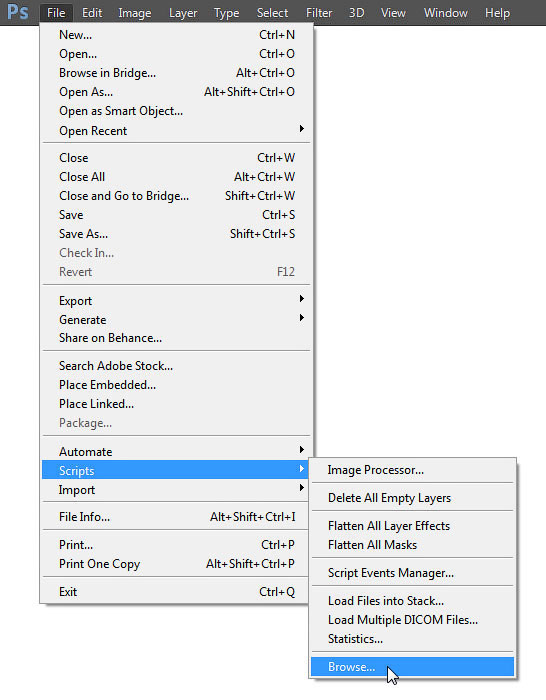The width and height of the screenshot is (546, 700).
Task: Expand the Open Recent submenu
Action: click(x=176, y=131)
